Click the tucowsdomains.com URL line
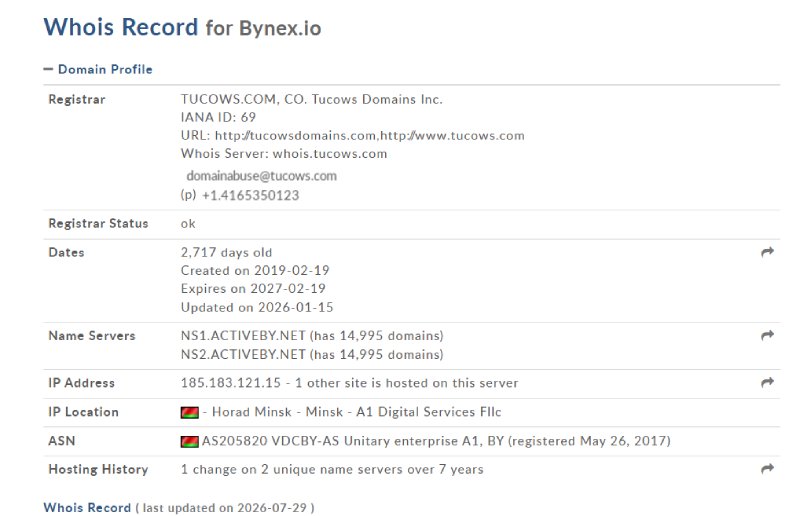Image resolution: width=800 pixels, height=516 pixels. [x=353, y=136]
